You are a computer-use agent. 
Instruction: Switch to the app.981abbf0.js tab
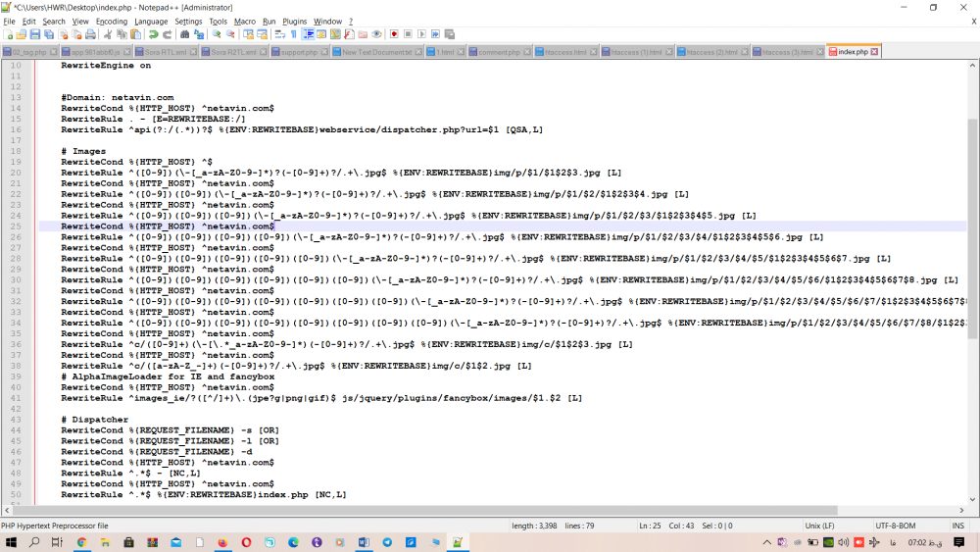point(95,52)
